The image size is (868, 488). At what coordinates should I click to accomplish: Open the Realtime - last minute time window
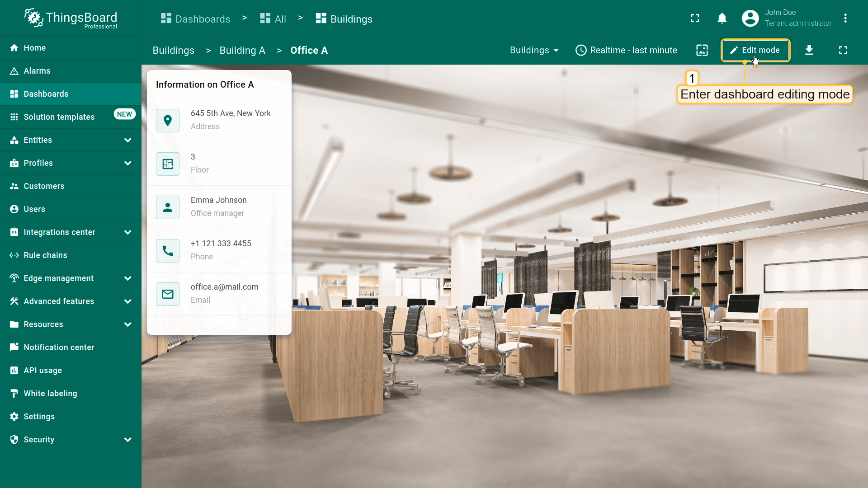point(627,50)
